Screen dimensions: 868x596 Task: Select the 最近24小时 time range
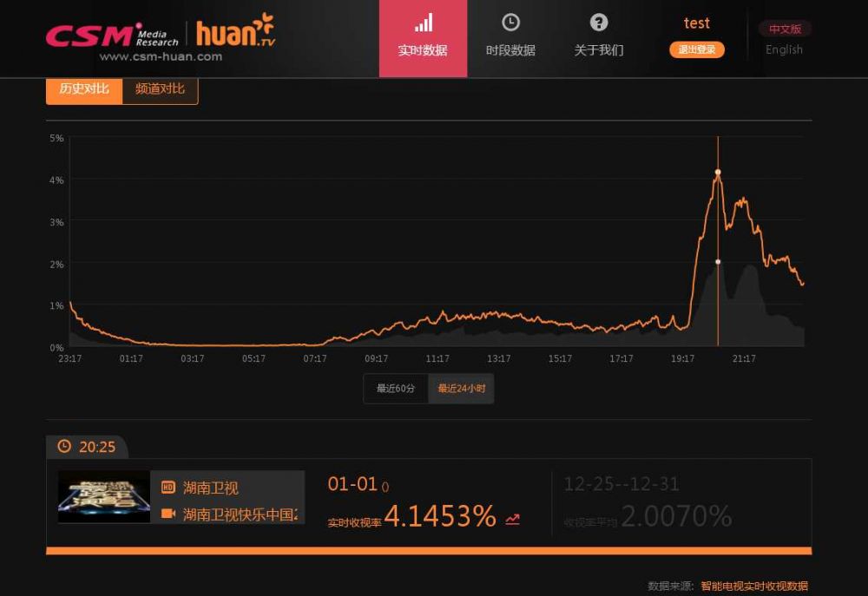click(x=461, y=389)
